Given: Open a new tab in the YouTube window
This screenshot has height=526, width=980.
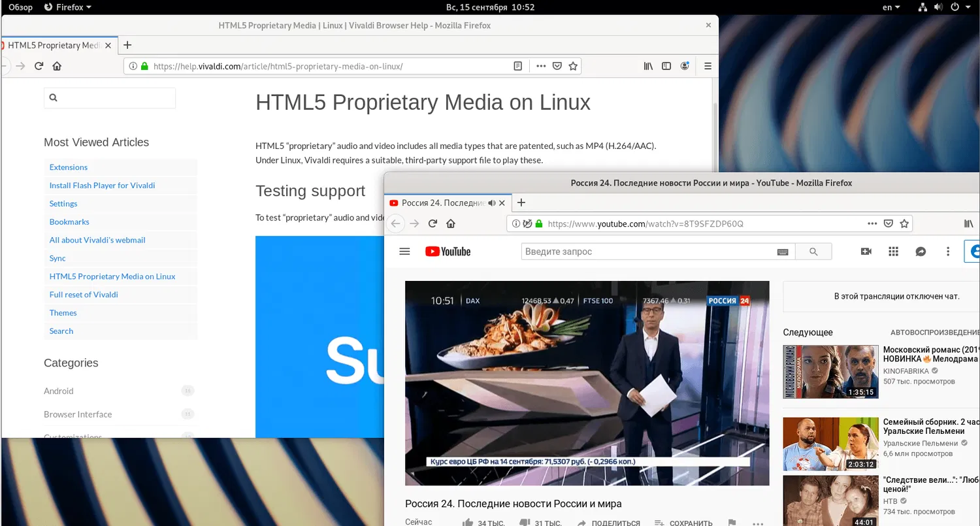Looking at the screenshot, I should pyautogui.click(x=521, y=203).
